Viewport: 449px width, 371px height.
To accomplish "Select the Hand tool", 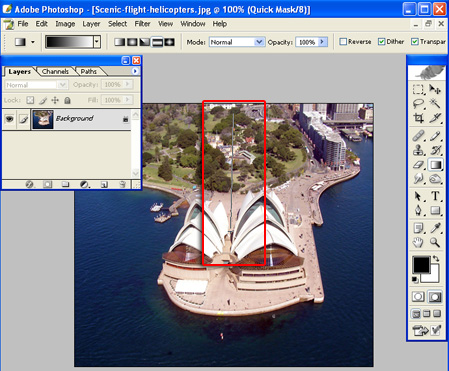I will pos(418,242).
